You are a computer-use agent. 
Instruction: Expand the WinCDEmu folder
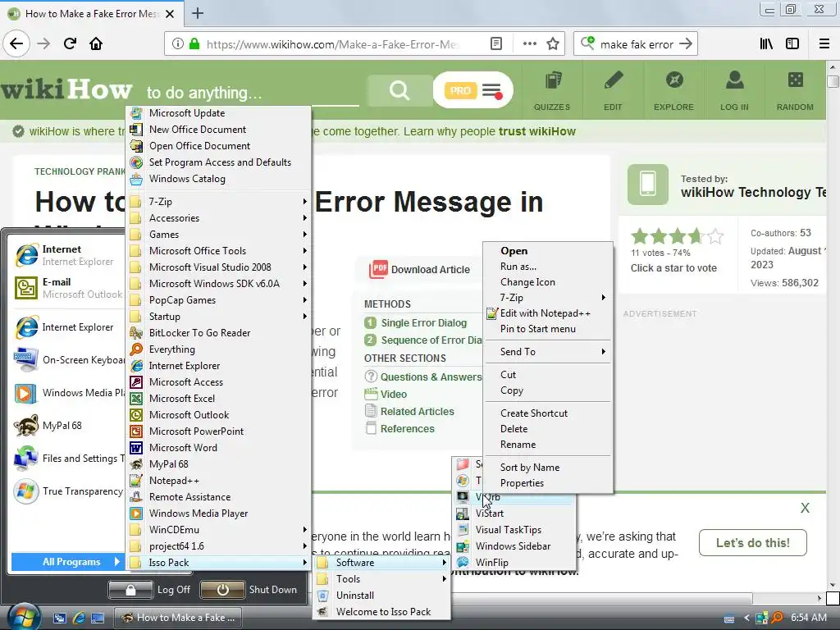pos(218,530)
